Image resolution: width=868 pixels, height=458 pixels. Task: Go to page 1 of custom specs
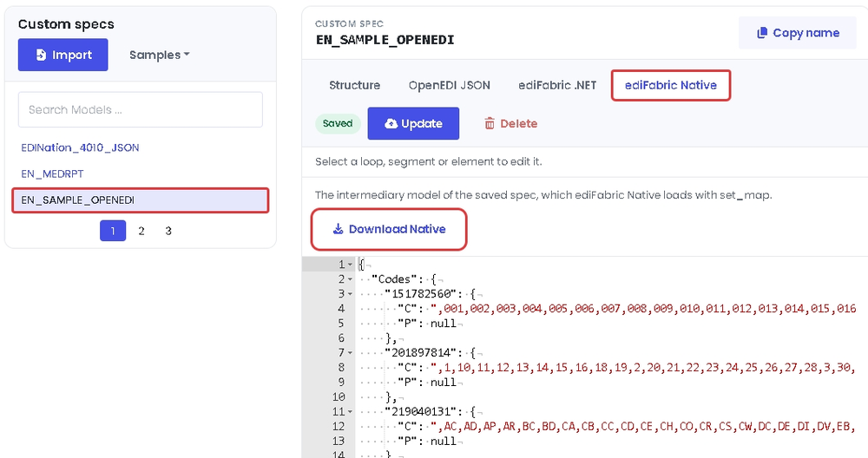113,231
